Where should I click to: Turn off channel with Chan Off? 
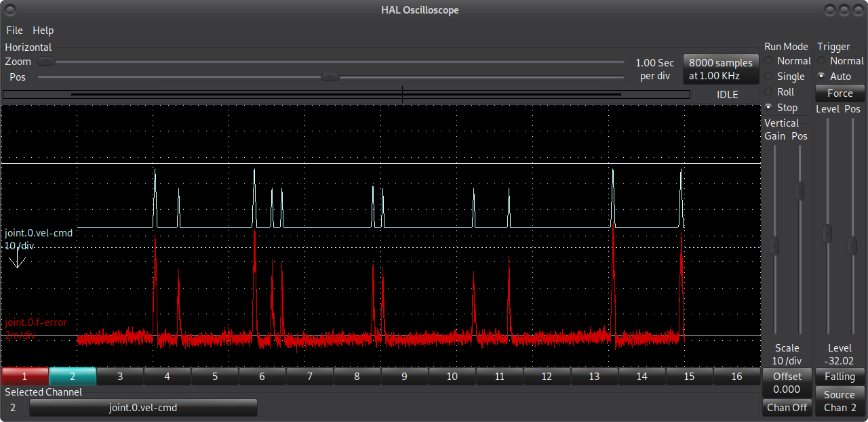coord(787,408)
